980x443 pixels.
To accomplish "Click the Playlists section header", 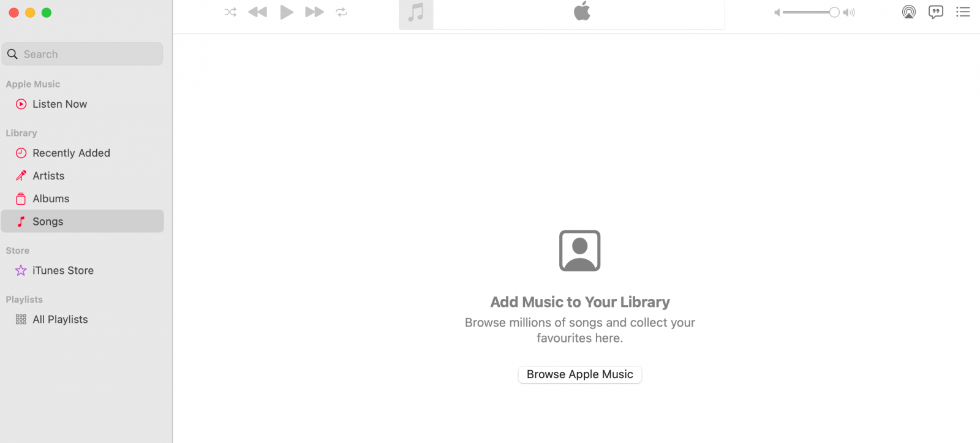I will (x=24, y=300).
